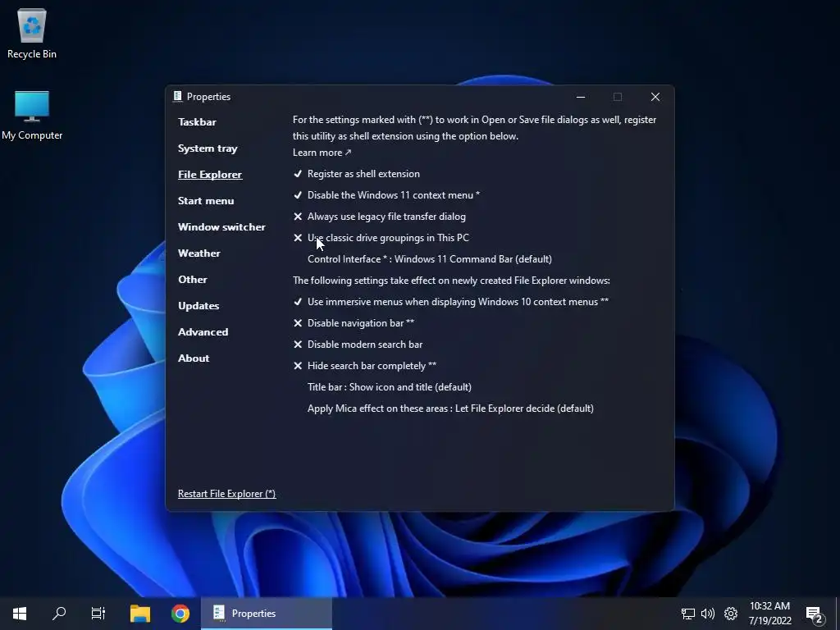Open the settings gear tray icon
This screenshot has width=840, height=630.
pyautogui.click(x=731, y=614)
